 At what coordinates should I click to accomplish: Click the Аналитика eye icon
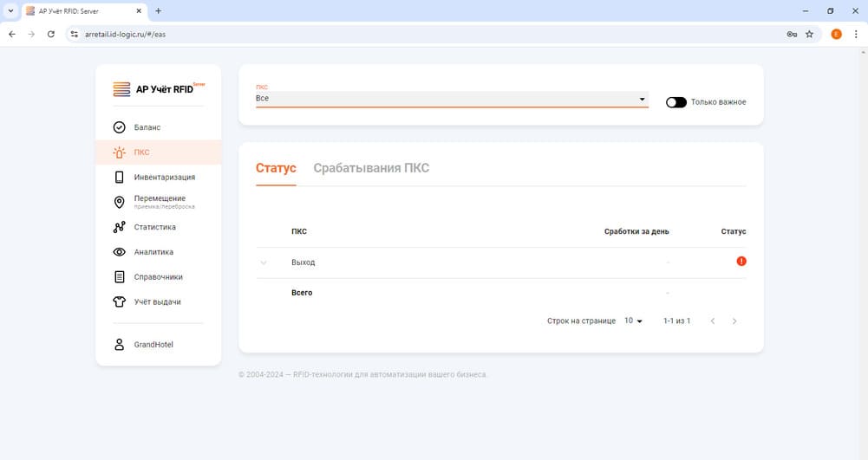(120, 252)
